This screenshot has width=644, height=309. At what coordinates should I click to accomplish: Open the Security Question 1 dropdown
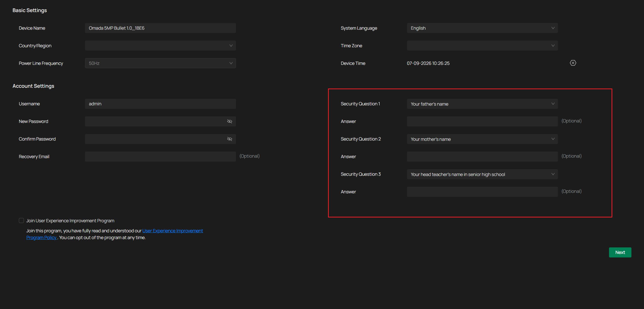(482, 104)
